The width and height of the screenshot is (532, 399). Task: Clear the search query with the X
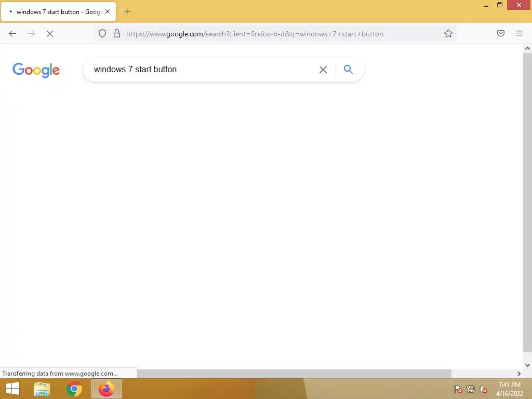(323, 70)
